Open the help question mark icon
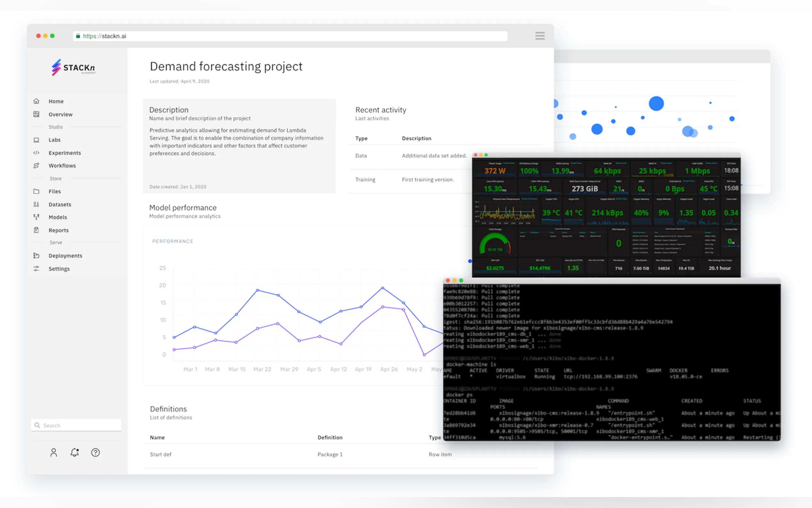Screen dimensions: 812x508 (x=95, y=453)
